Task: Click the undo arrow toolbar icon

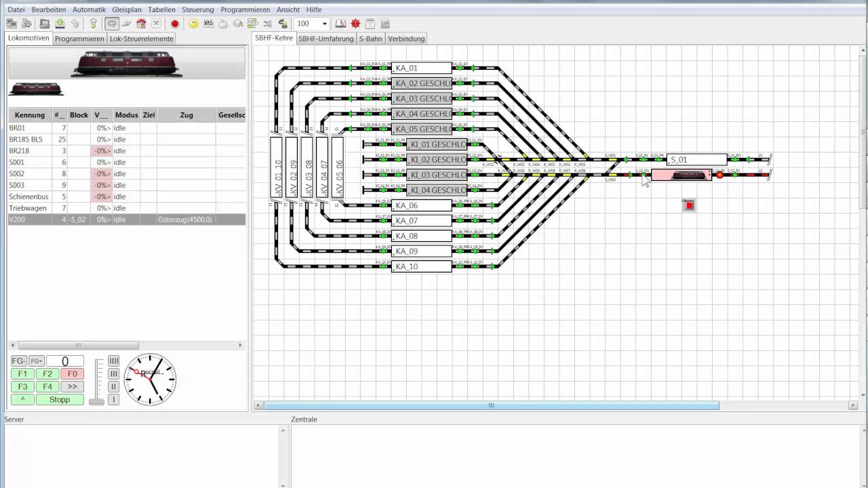Action: pos(75,24)
